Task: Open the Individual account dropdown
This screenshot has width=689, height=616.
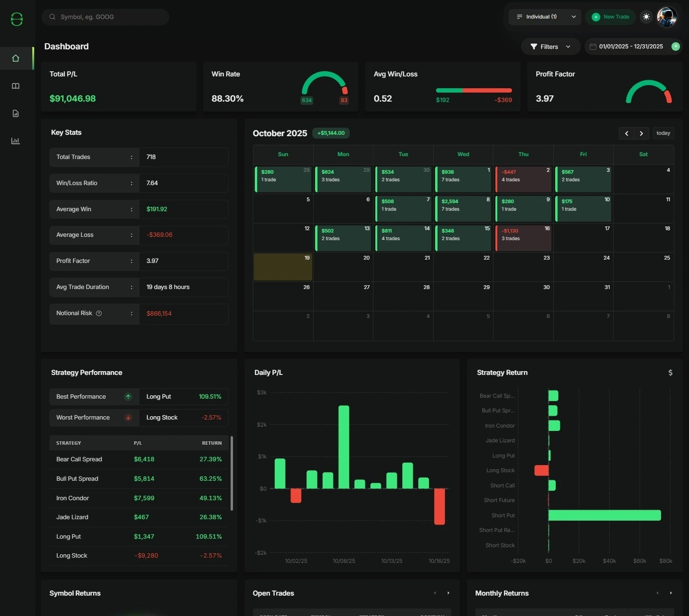Action: tap(544, 17)
